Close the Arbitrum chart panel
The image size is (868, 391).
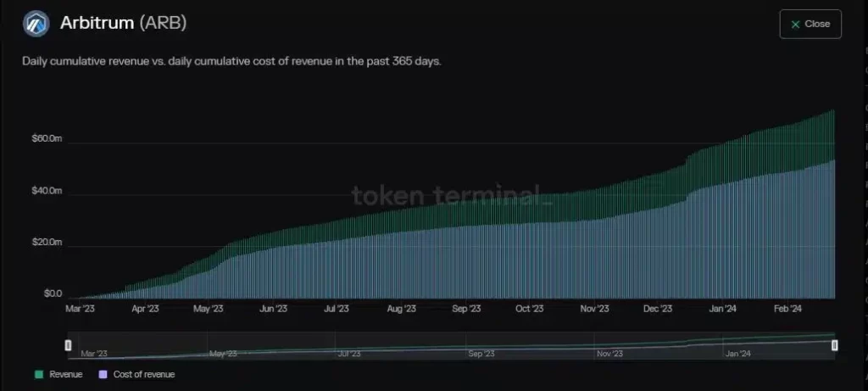pyautogui.click(x=810, y=25)
